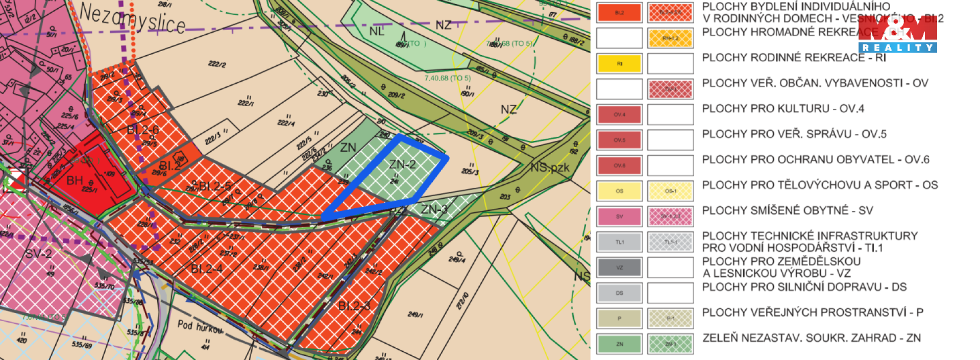Pick the yellow RI legend swatch
Image resolution: width=980 pixels, height=360 pixels.
tap(619, 64)
